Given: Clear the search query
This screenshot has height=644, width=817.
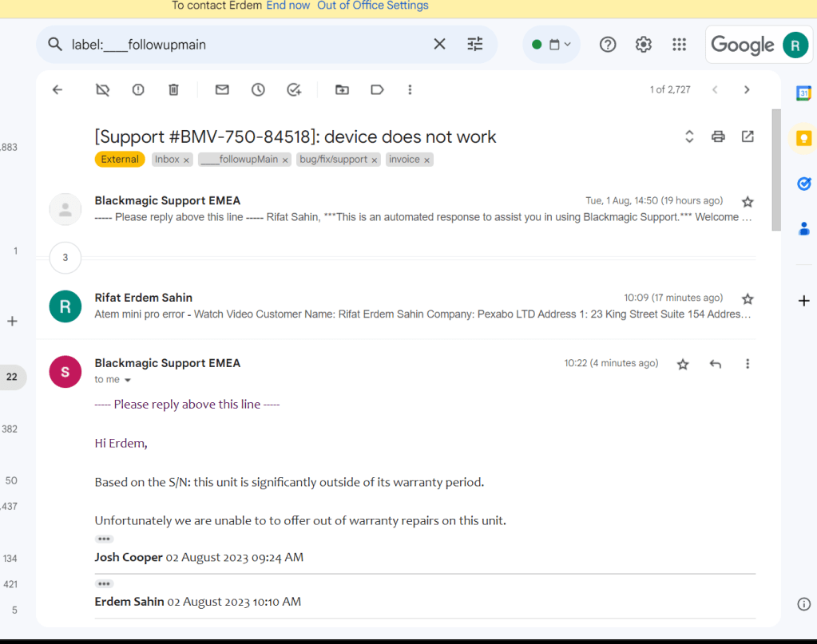Looking at the screenshot, I should [439, 44].
